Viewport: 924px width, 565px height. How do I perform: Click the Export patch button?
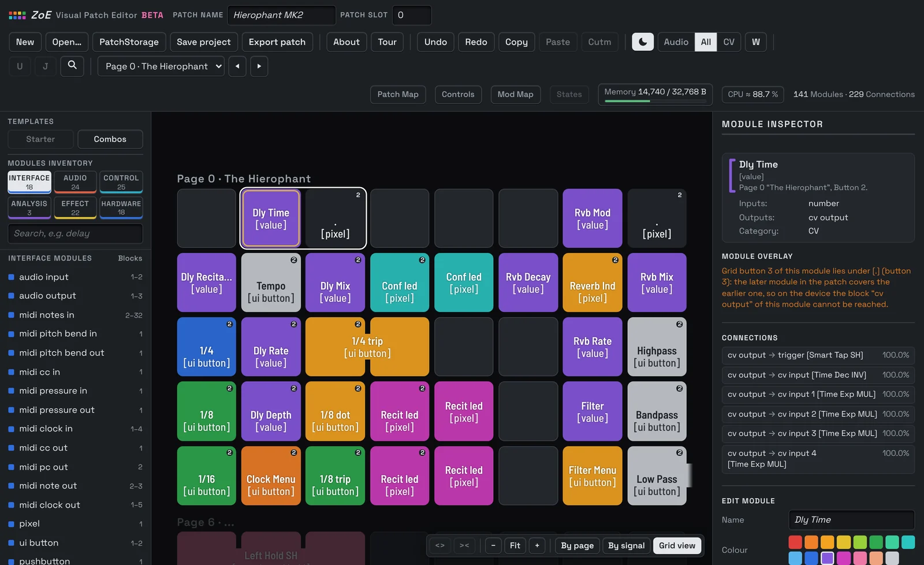pyautogui.click(x=277, y=42)
